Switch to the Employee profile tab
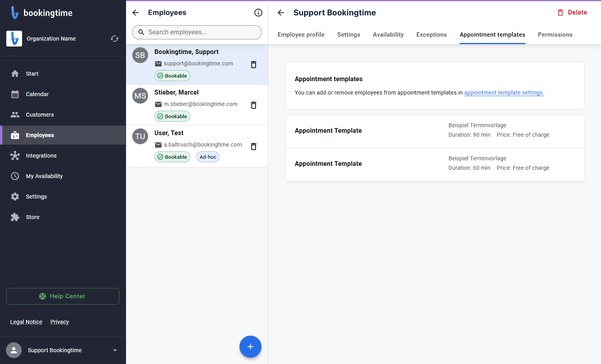Image resolution: width=601 pixels, height=364 pixels. tap(301, 35)
